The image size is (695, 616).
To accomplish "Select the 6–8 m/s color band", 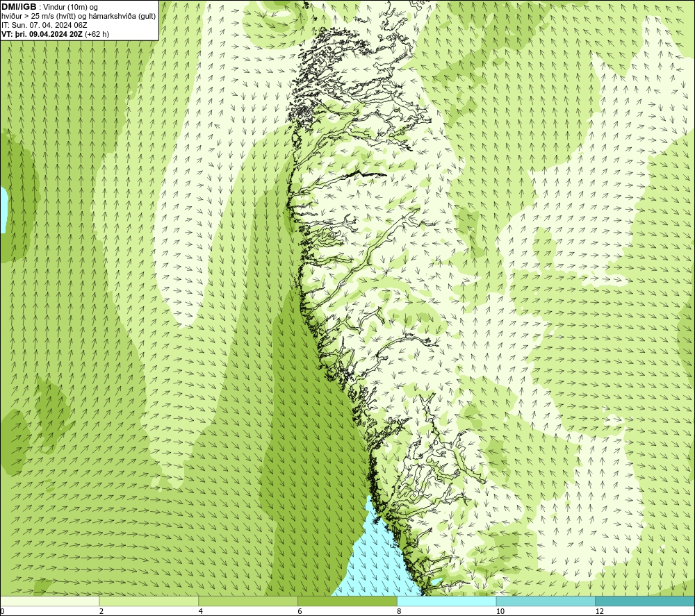I will pyautogui.click(x=347, y=601).
